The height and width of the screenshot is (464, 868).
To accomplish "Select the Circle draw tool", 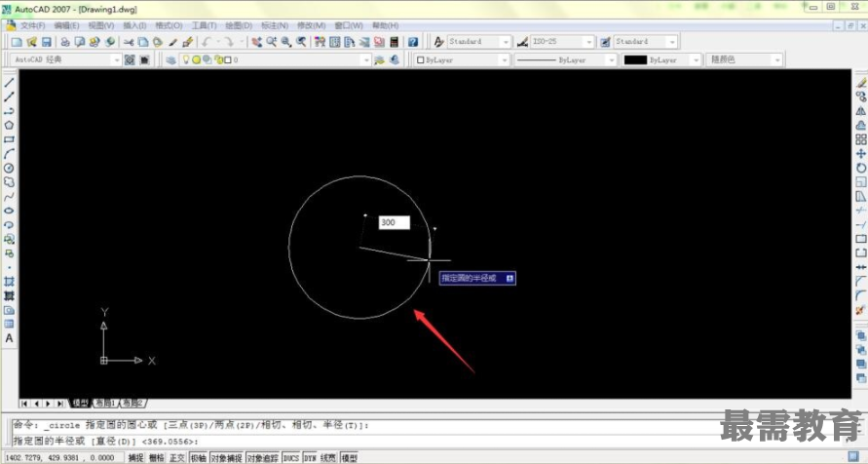I will pos(9,168).
